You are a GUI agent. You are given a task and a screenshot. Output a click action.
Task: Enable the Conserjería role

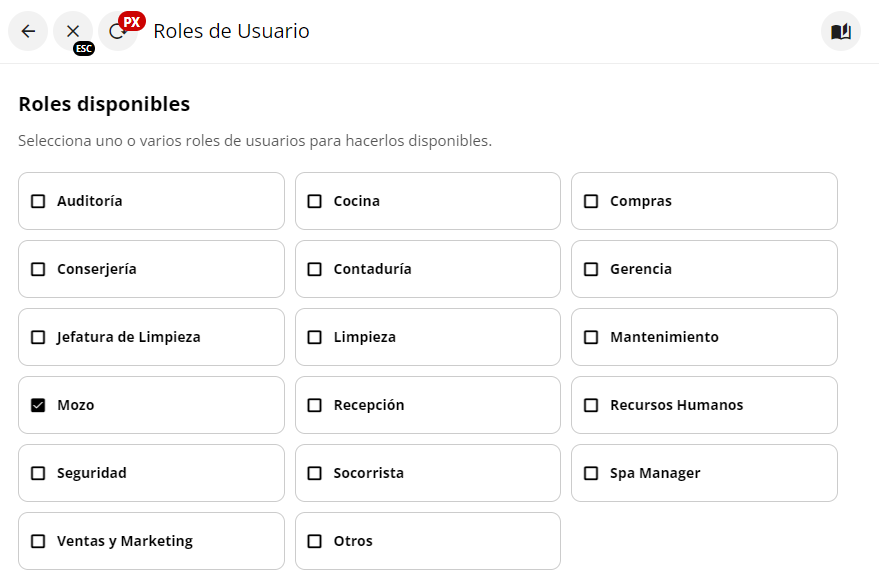38,269
